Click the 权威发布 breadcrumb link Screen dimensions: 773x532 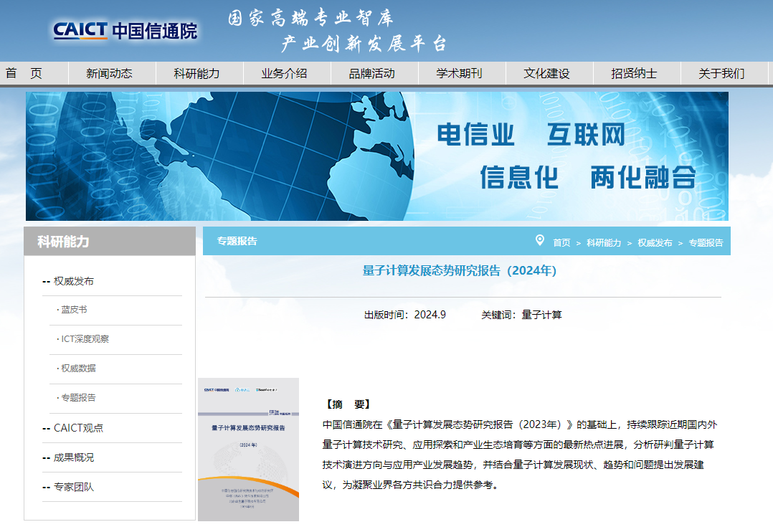(655, 242)
